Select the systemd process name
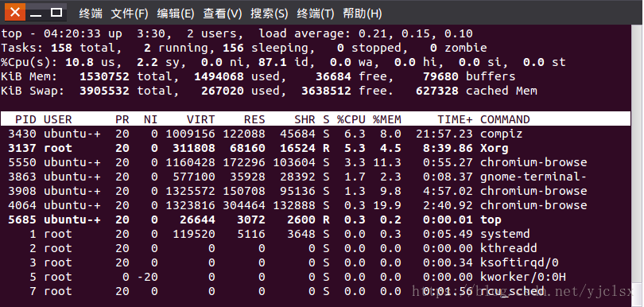 click(x=505, y=235)
